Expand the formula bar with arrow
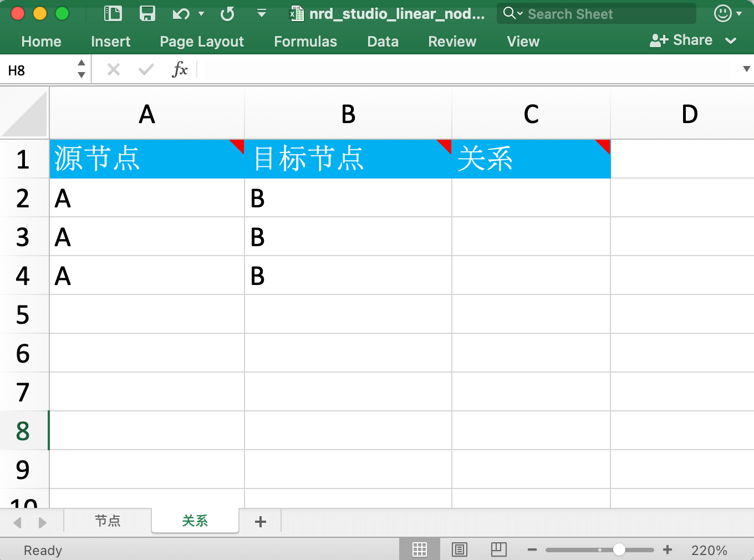The height and width of the screenshot is (560, 754). click(x=746, y=69)
